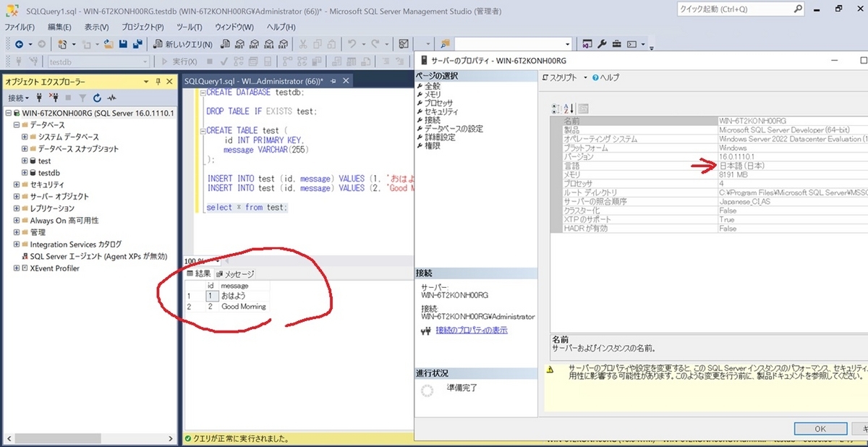Click the parse query checkmark icon

[x=225, y=61]
